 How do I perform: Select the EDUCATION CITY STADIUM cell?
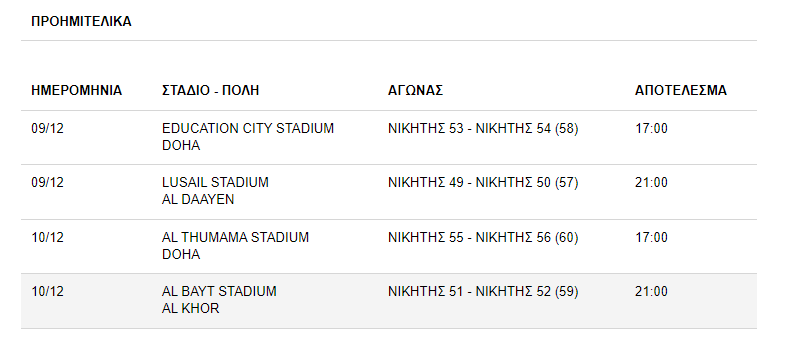[248, 137]
